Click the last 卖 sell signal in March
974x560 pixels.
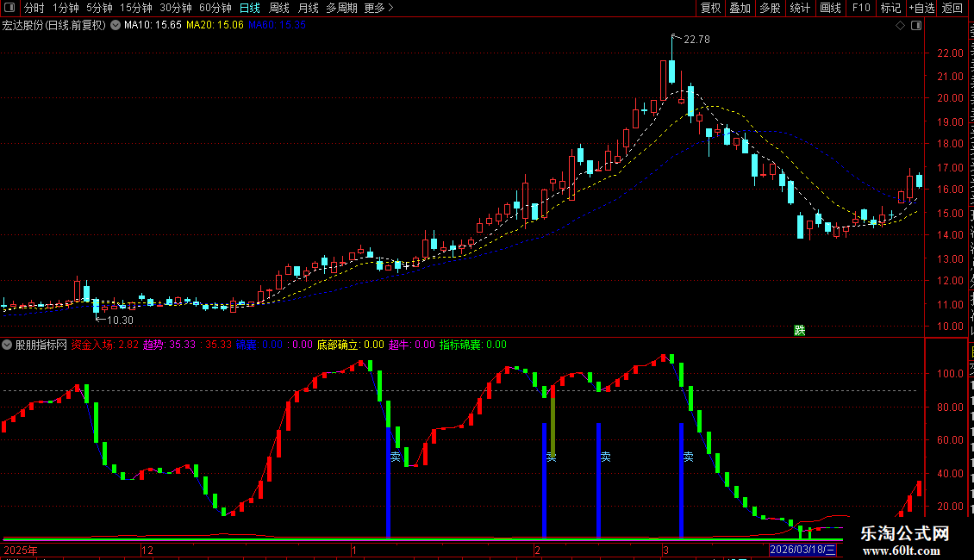688,457
